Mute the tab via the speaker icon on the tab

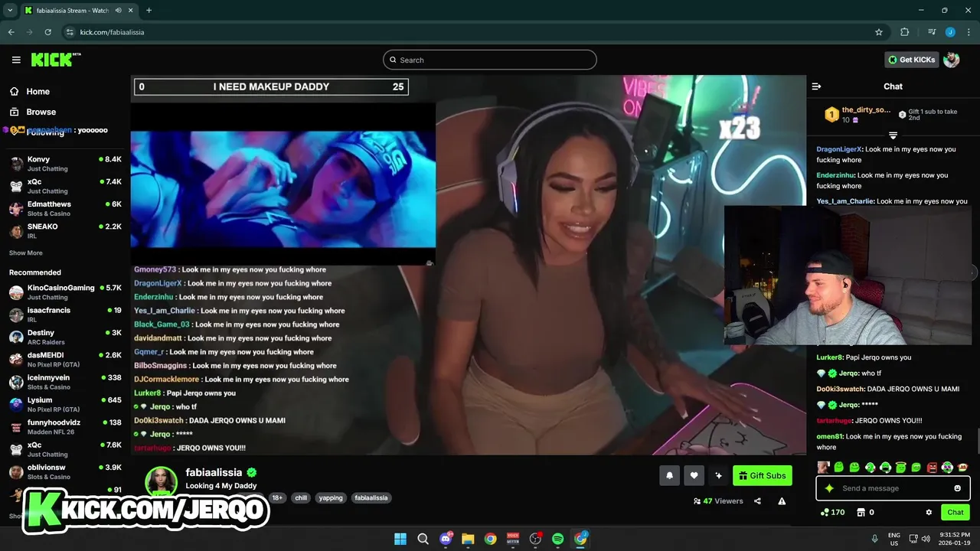pos(119,11)
